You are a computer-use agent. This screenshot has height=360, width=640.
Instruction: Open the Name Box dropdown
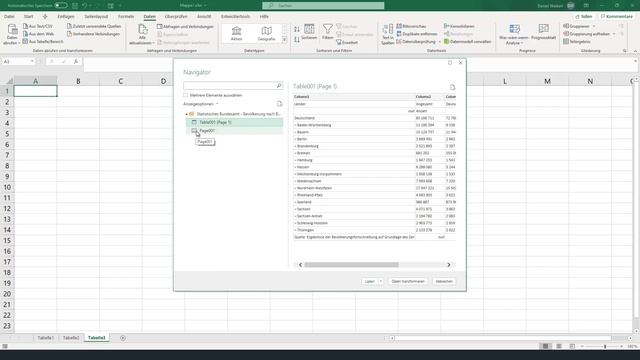coord(32,61)
